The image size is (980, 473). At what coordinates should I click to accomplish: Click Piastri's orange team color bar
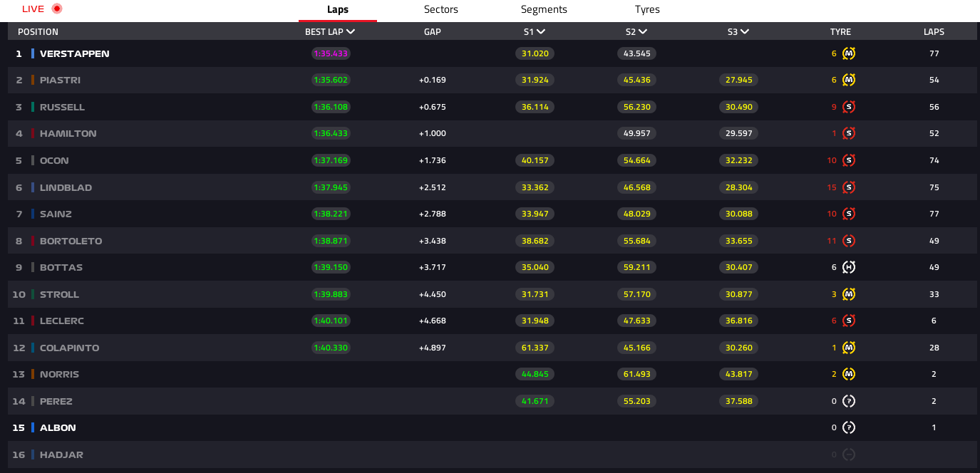pyautogui.click(x=33, y=80)
